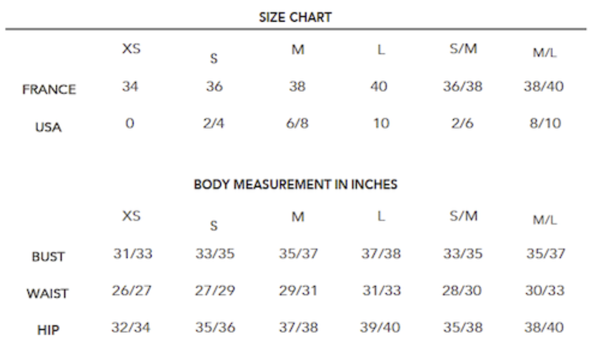Click USA size 8/10 value
Image resolution: width=593 pixels, height=364 pixels.
click(x=545, y=123)
